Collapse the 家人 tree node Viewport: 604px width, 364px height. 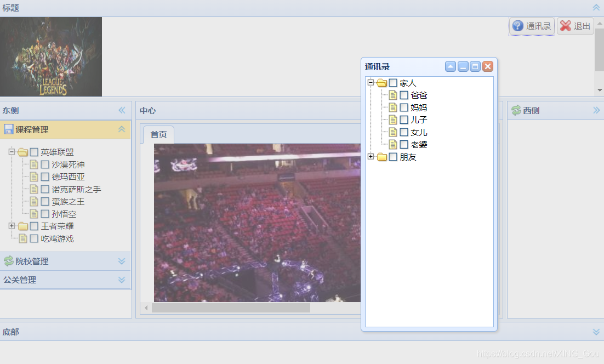tap(371, 82)
